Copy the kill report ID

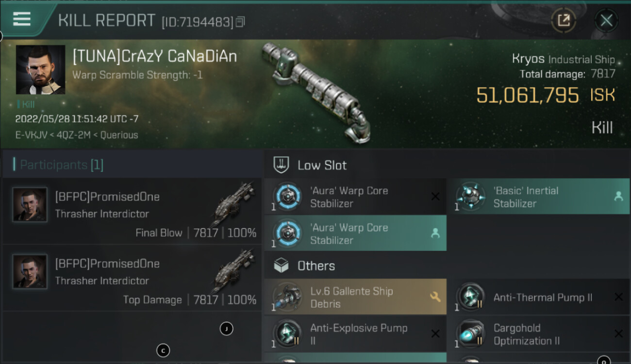tap(240, 22)
